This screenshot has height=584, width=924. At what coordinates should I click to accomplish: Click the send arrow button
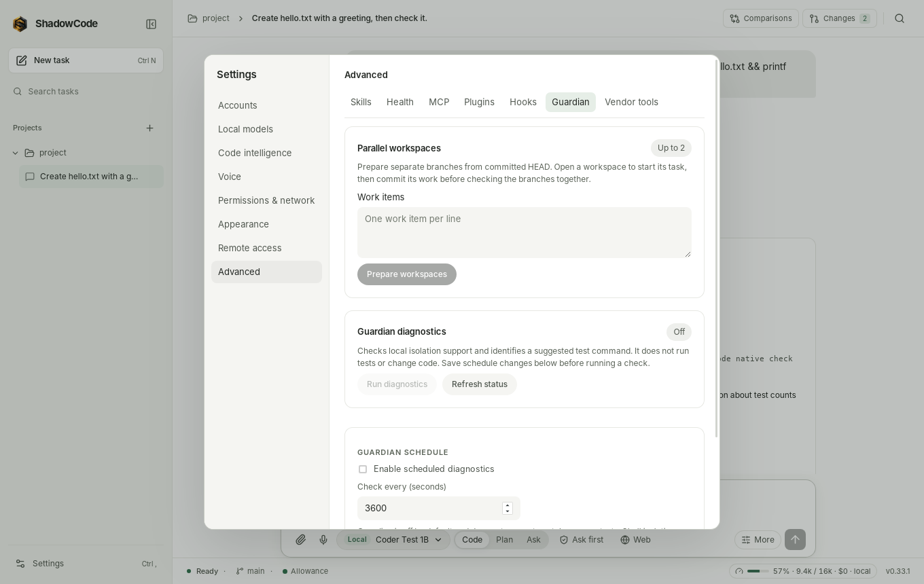[x=795, y=540]
